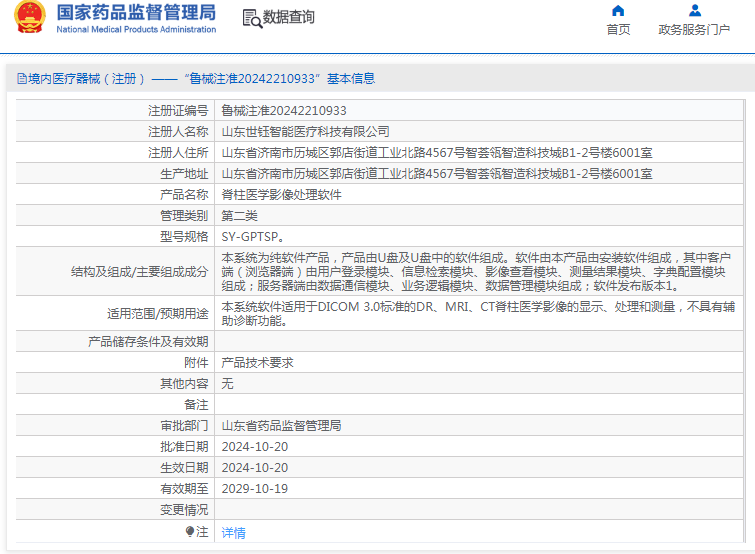Viewport: 755px width, 554px height.
Task: Click the 管理类别 row label
Action: pyautogui.click(x=184, y=216)
